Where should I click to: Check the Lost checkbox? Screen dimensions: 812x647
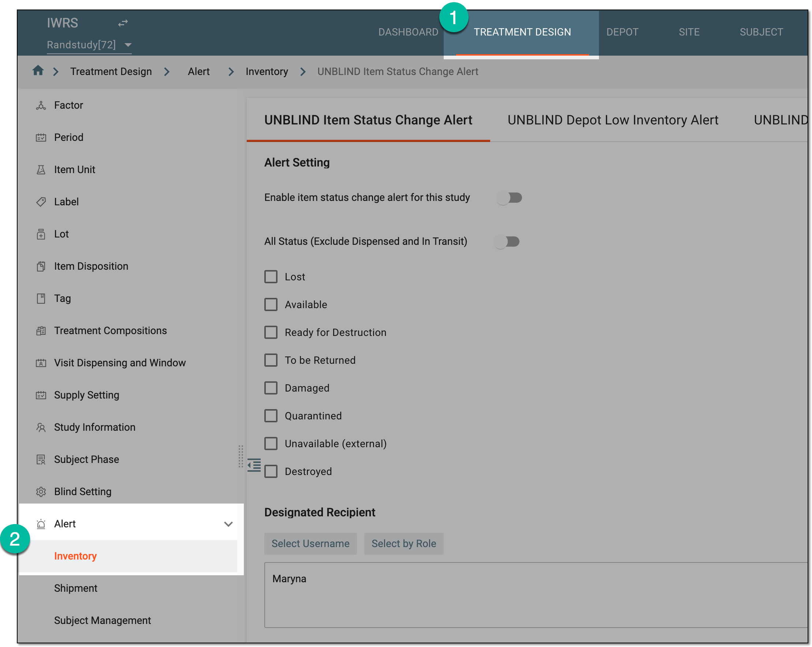tap(271, 277)
